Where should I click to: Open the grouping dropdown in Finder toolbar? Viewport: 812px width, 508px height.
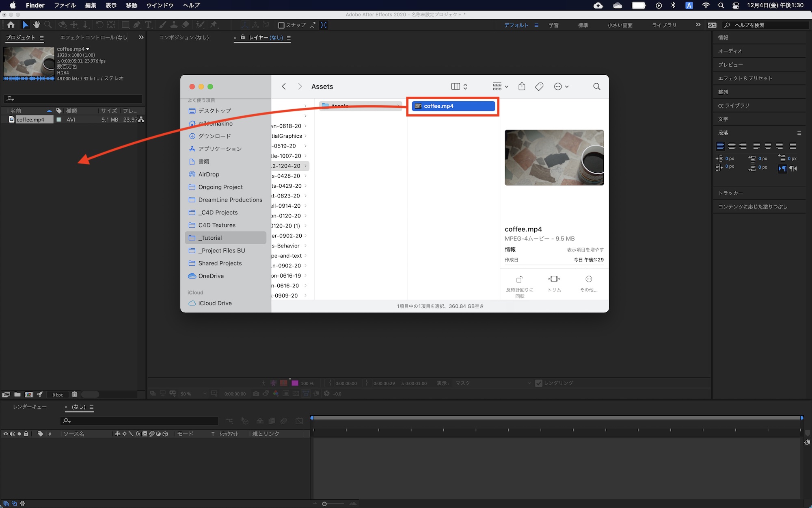500,86
